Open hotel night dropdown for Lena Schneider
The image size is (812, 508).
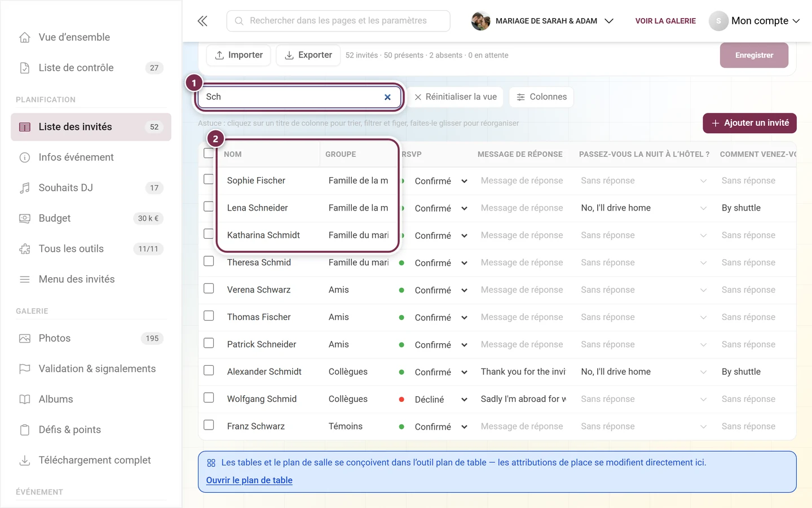click(703, 208)
